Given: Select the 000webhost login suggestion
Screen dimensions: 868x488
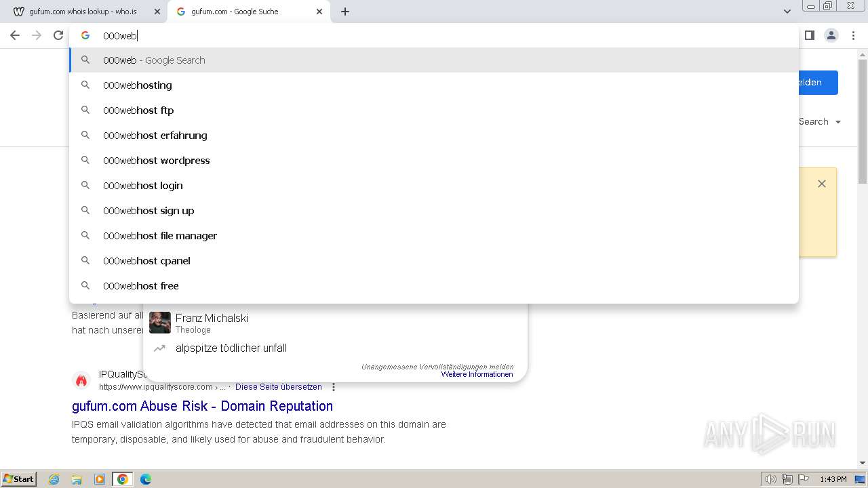Looking at the screenshot, I should pyautogui.click(x=434, y=186).
